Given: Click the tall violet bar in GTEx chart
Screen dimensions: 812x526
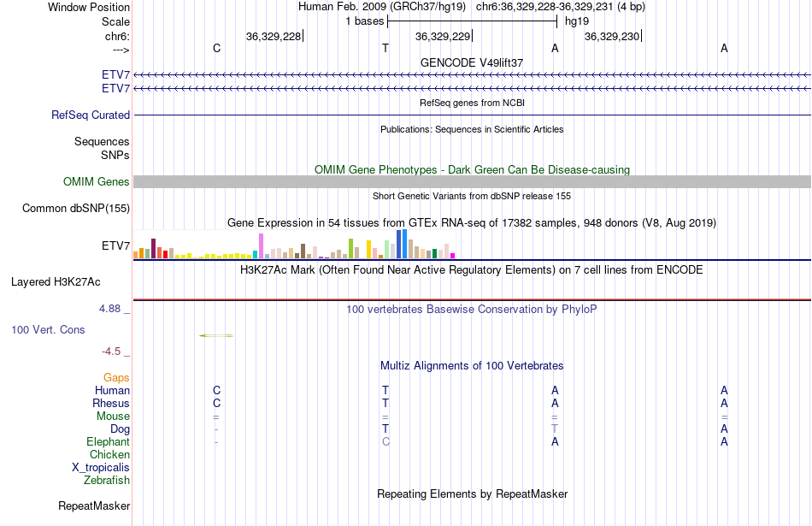Looking at the screenshot, I should [x=261, y=246].
